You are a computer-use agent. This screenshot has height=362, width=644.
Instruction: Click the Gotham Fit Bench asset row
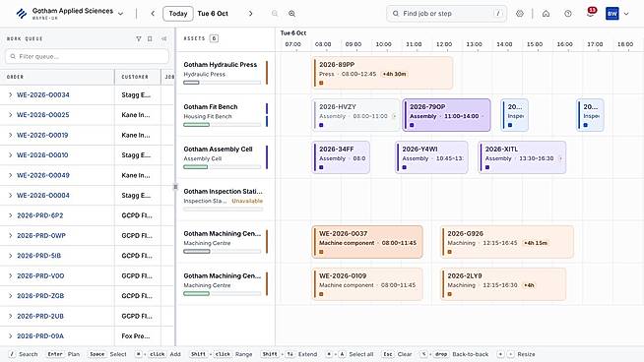(225, 115)
